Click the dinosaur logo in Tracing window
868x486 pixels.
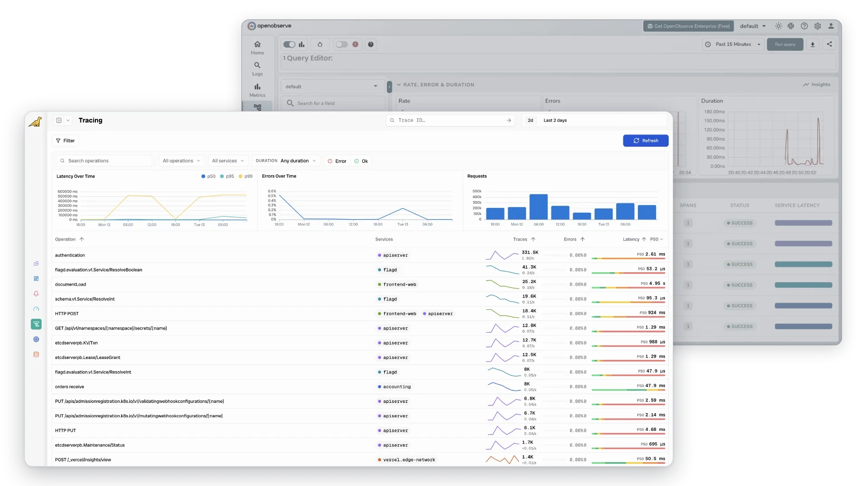[x=35, y=122]
